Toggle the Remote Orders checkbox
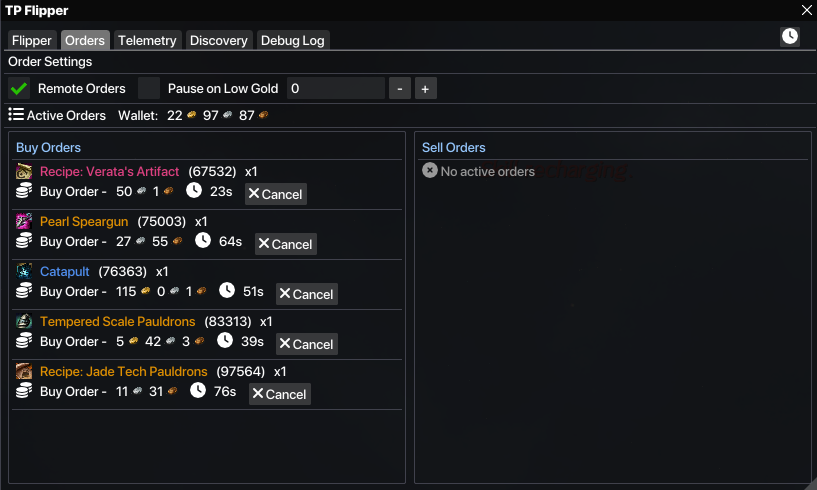817x490 pixels. pos(19,88)
